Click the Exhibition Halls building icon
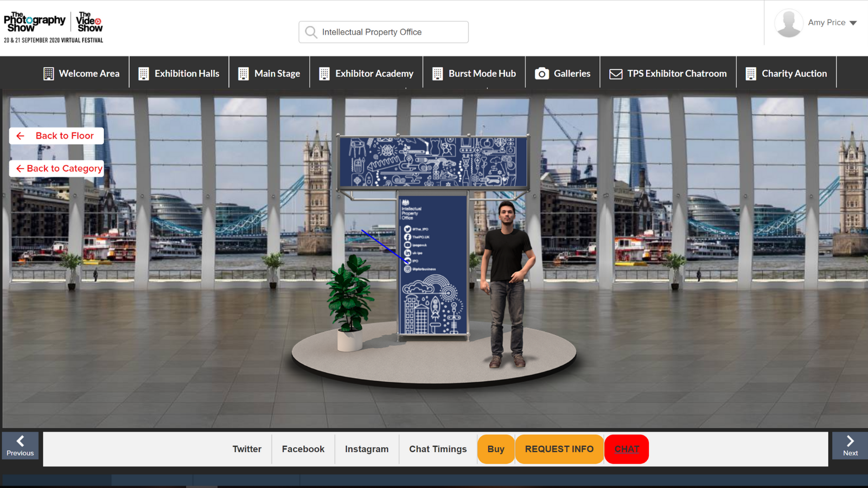The width and height of the screenshot is (868, 488). click(144, 74)
